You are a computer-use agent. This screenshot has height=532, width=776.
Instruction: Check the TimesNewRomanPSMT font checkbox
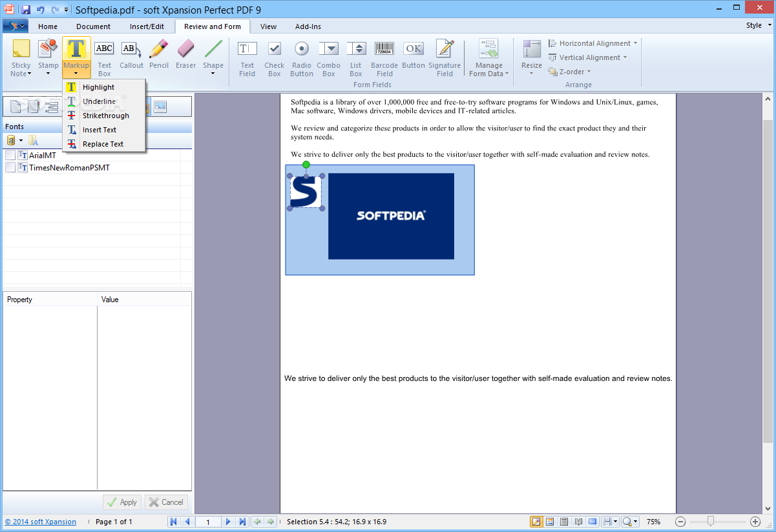click(x=10, y=167)
